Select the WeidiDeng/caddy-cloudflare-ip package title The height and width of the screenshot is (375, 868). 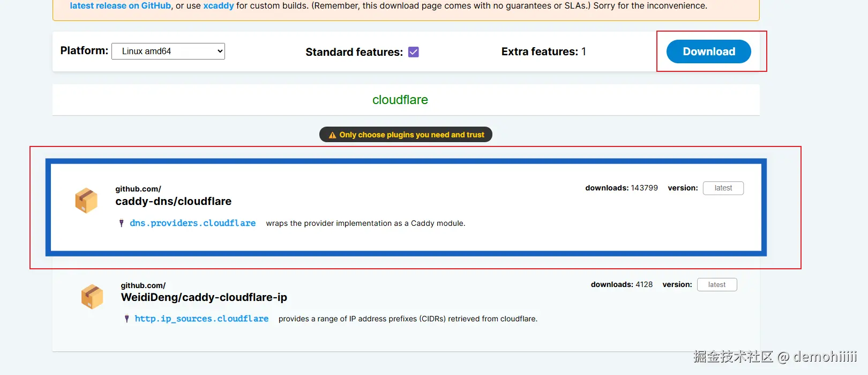click(204, 297)
